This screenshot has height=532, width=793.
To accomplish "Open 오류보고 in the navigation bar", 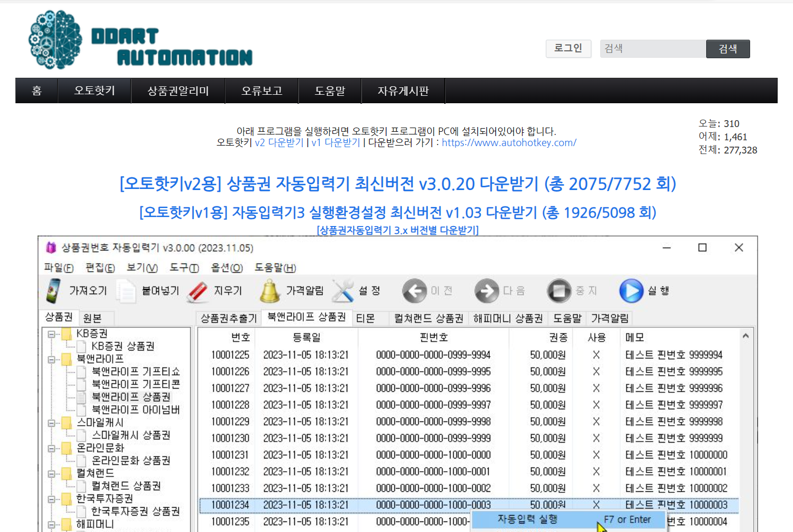I will coord(262,91).
